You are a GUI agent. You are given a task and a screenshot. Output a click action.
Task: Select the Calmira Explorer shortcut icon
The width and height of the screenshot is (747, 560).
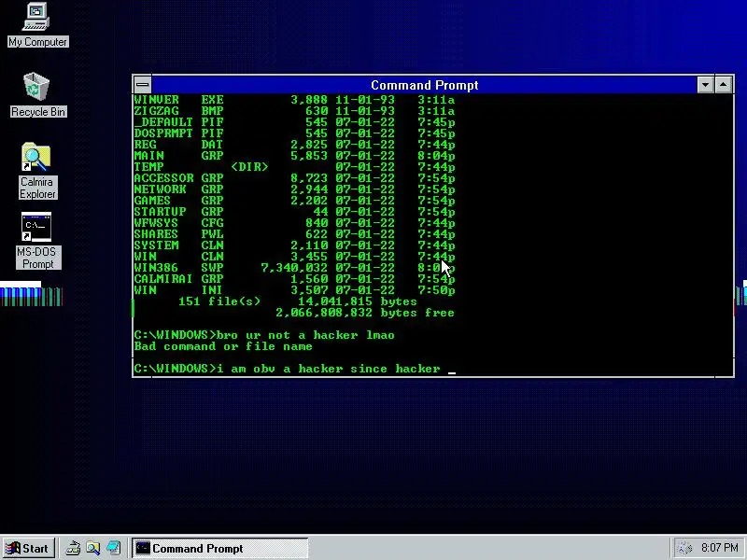[x=37, y=171]
